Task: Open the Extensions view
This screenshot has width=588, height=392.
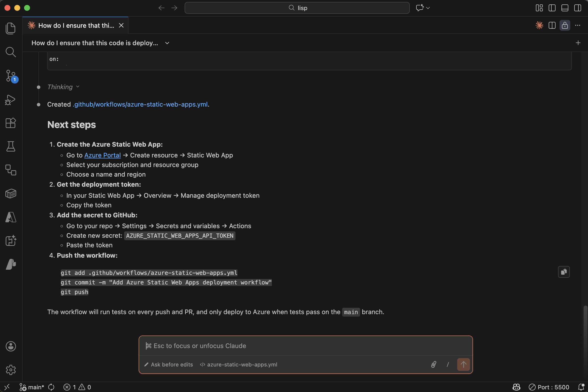Action: coord(11,123)
